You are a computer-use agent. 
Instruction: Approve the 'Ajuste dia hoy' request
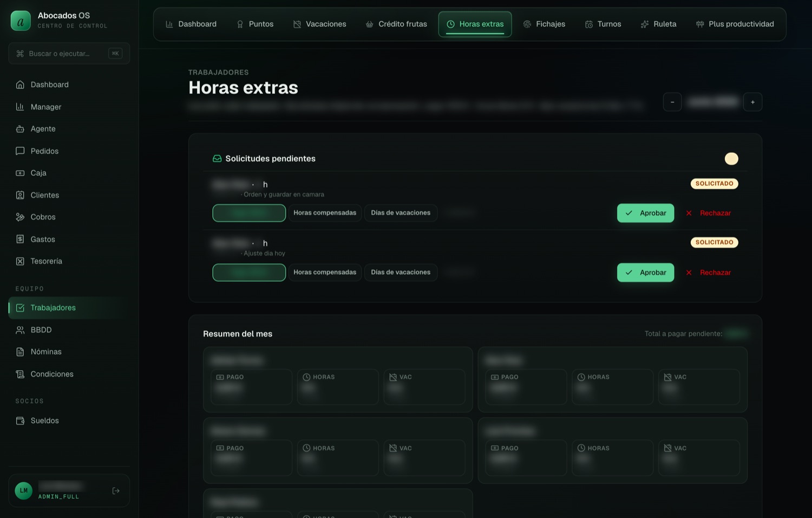coord(645,273)
